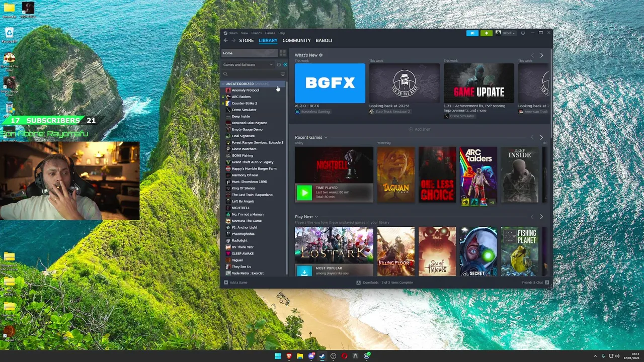Open the library filter options icon
The image size is (644, 362).
283,74
